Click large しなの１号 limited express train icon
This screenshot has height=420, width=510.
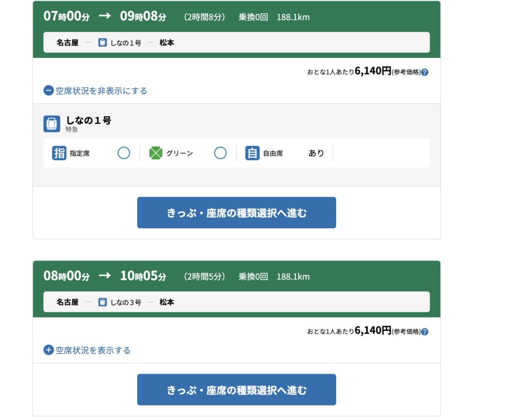pyautogui.click(x=52, y=124)
